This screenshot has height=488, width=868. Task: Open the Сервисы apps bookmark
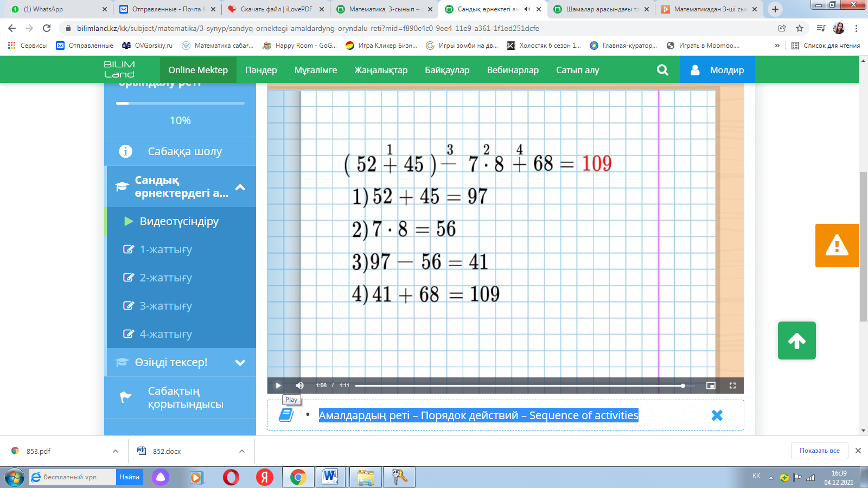click(27, 46)
